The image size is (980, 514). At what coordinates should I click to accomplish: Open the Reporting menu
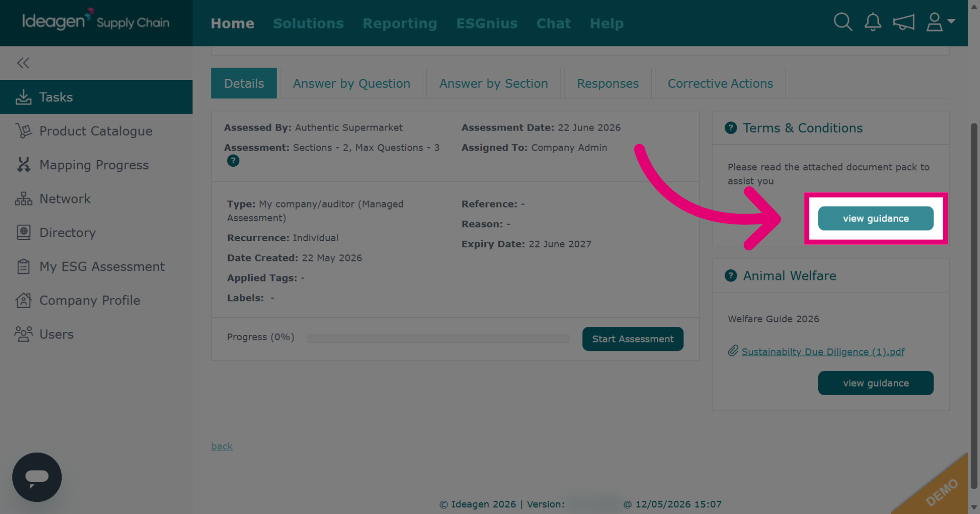click(x=400, y=23)
